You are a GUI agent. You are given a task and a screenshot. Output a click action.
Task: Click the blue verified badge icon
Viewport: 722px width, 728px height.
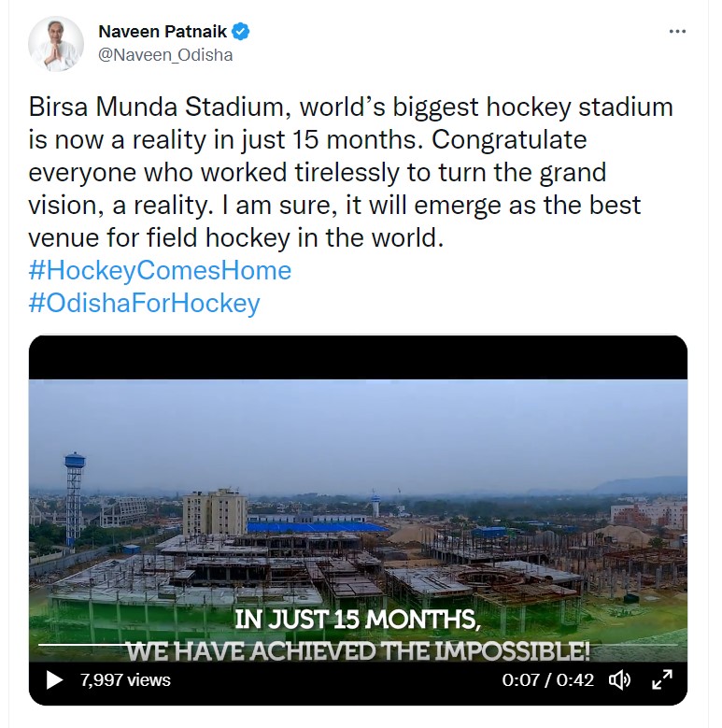(242, 32)
